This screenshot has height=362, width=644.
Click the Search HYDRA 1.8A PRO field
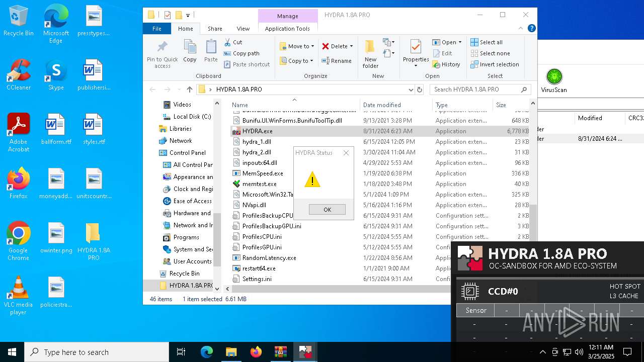pyautogui.click(x=480, y=89)
